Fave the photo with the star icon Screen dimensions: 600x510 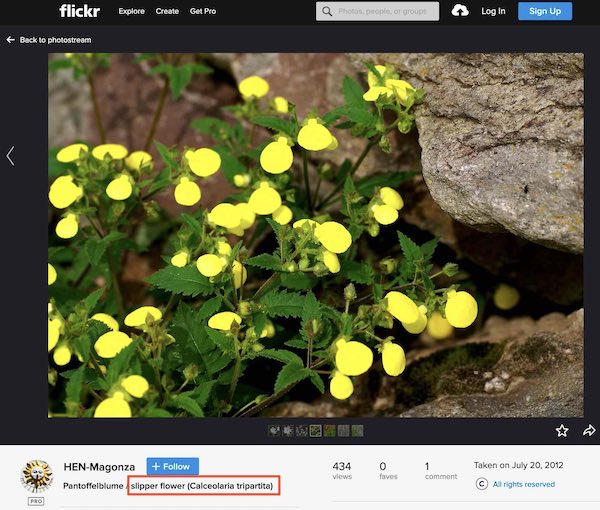tap(562, 431)
